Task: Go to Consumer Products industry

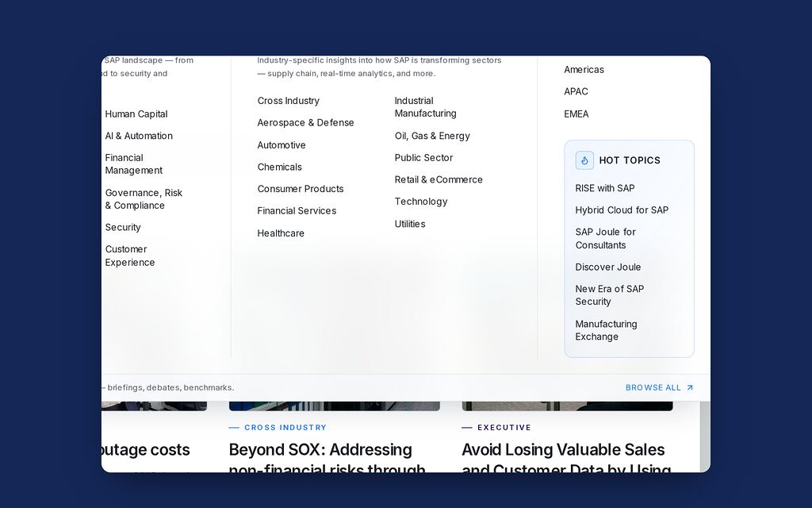Action: [301, 189]
